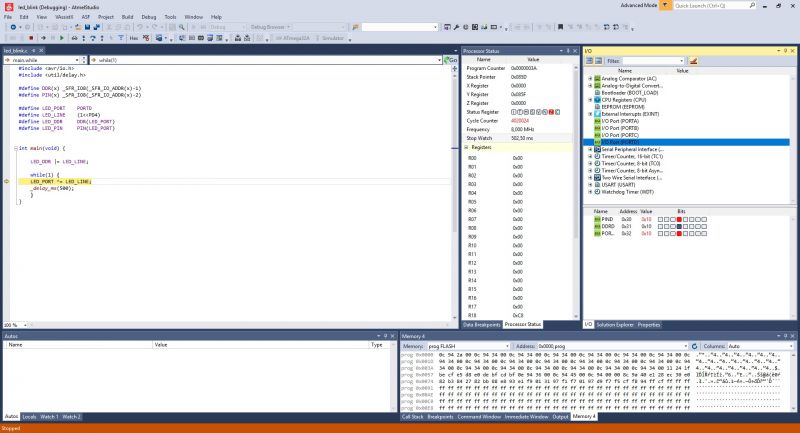The height and width of the screenshot is (433, 800).
Task: Click the Hex display toggle
Action: coord(134,38)
